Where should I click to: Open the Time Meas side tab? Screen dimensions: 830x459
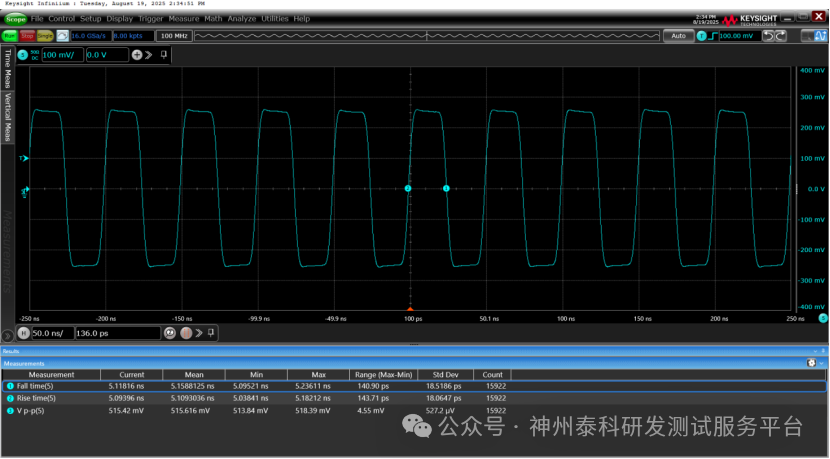coord(7,69)
